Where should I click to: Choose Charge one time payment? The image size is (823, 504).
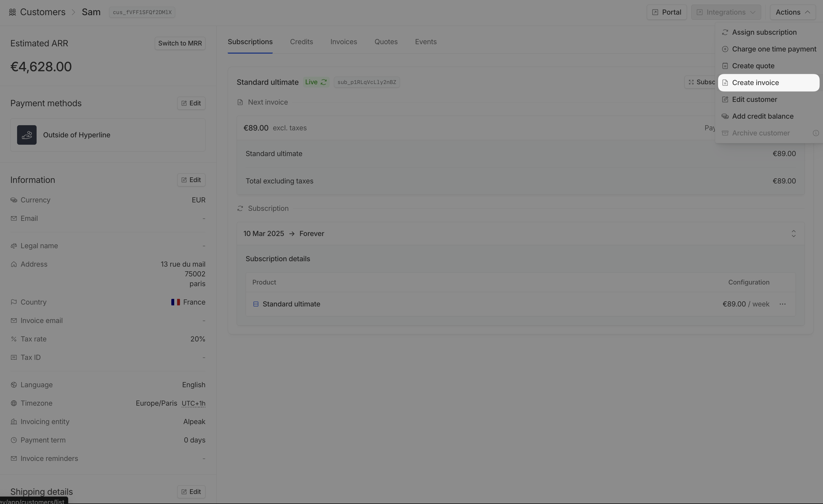pyautogui.click(x=774, y=49)
